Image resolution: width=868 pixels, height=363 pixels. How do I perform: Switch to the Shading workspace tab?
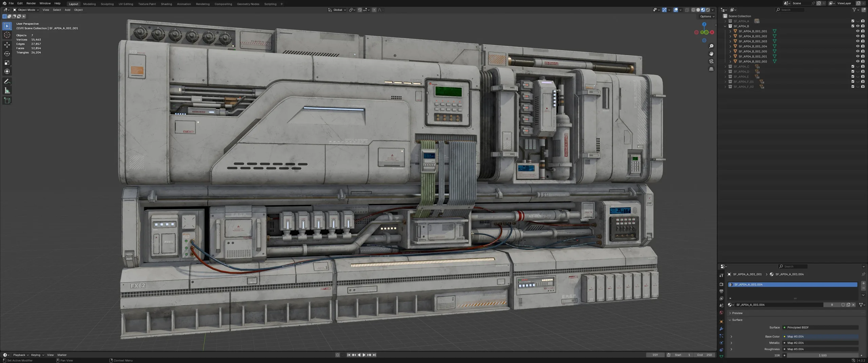[166, 4]
